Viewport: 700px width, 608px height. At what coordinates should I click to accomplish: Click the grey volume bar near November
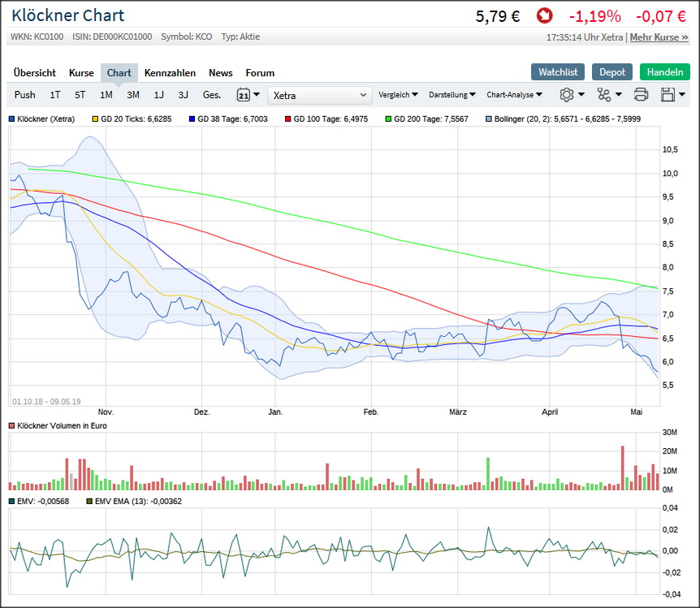coord(71,481)
